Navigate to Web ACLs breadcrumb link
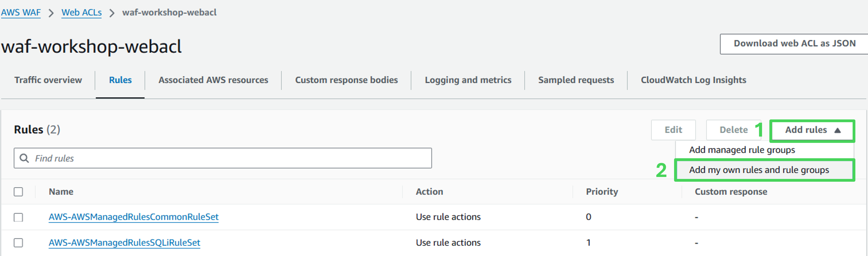Viewport: 868px width, 256px height. (x=81, y=12)
